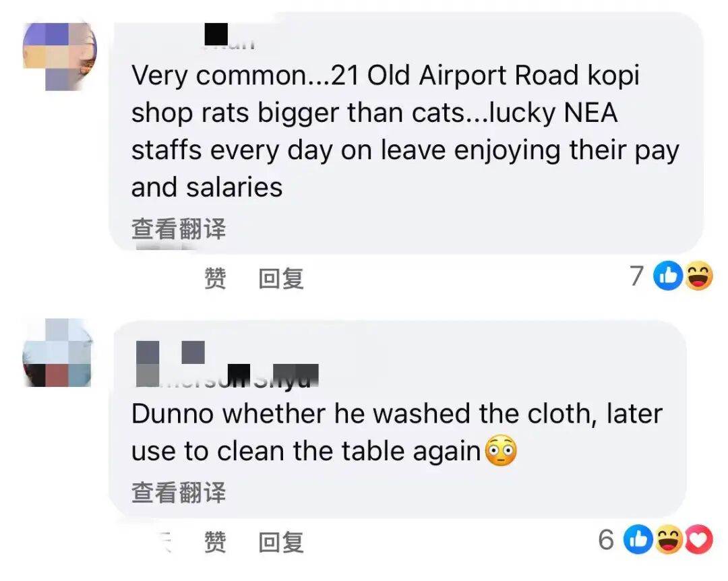Open the reaction count 6 on second comment
Viewport: 728px width, 581px height.
point(606,539)
